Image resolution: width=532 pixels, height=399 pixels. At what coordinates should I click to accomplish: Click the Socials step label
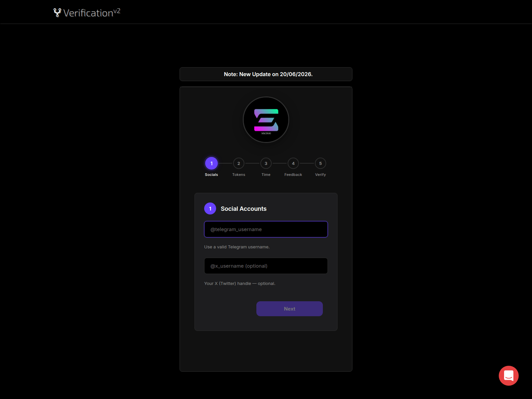211,175
